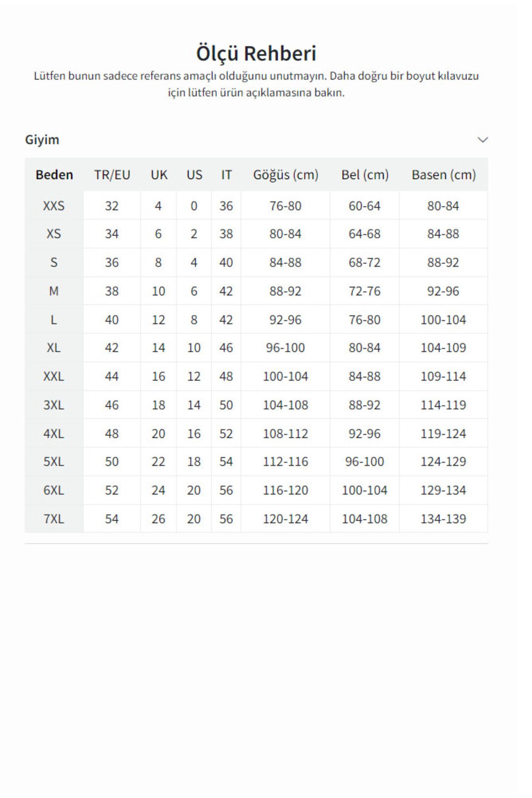Image resolution: width=532 pixels, height=798 pixels.
Task: Click the TR/EU column header
Action: tap(112, 175)
